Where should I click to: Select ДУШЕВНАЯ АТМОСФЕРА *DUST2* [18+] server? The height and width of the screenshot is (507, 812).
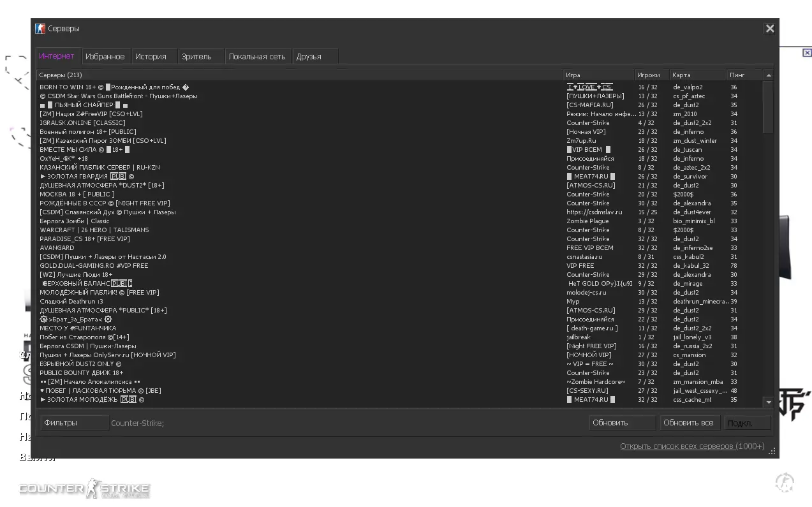pos(400,186)
